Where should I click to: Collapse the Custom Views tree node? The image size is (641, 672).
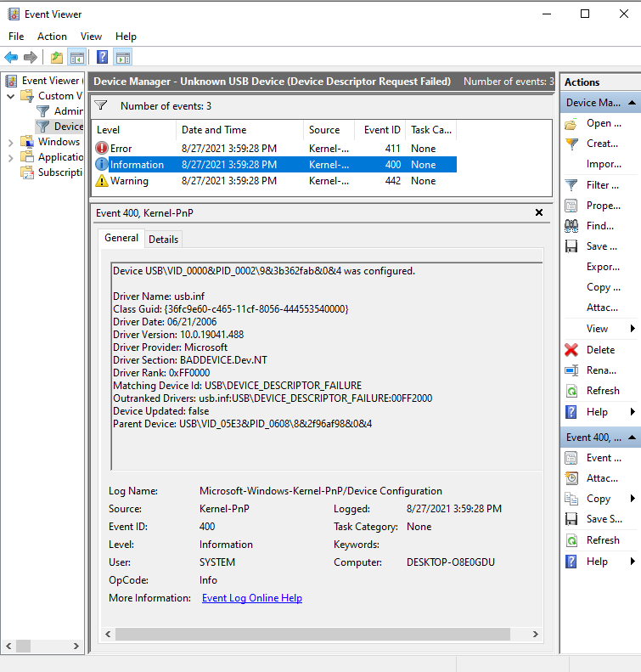click(x=11, y=96)
